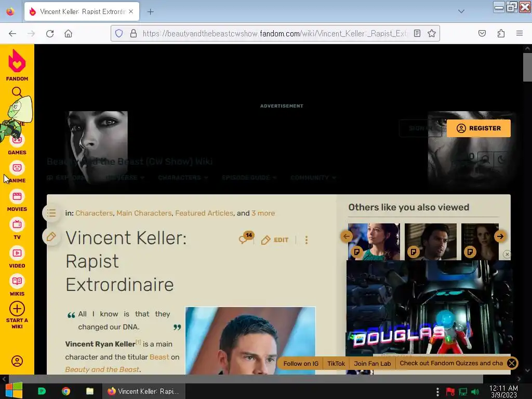
Task: Follow the Beast link in article
Action: [159, 357]
